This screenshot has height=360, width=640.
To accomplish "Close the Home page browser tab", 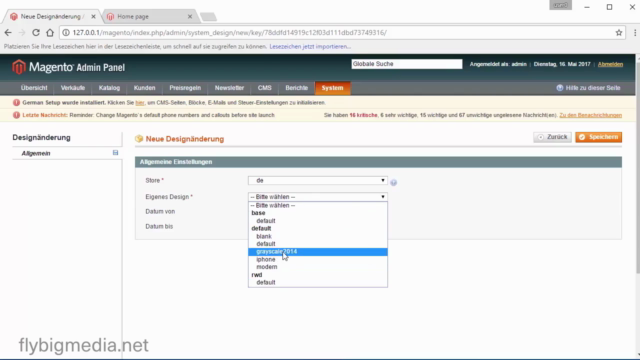I will pos(190,17).
